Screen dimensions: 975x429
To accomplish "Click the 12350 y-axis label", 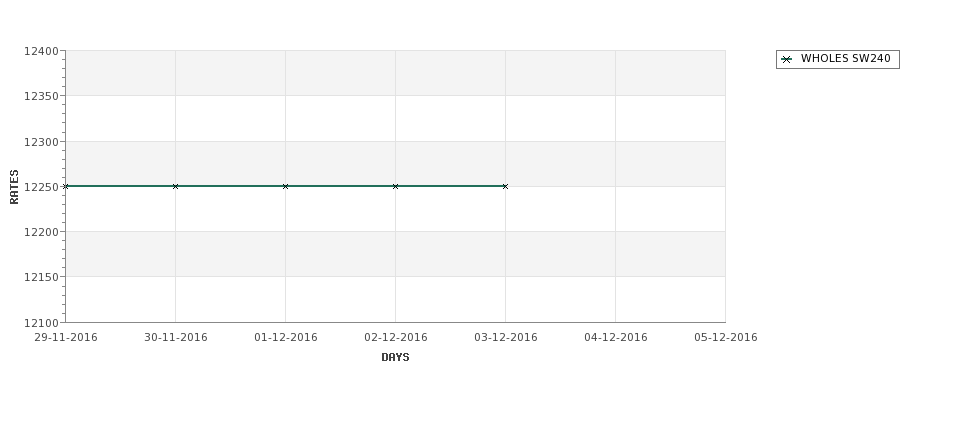I will (41, 96).
